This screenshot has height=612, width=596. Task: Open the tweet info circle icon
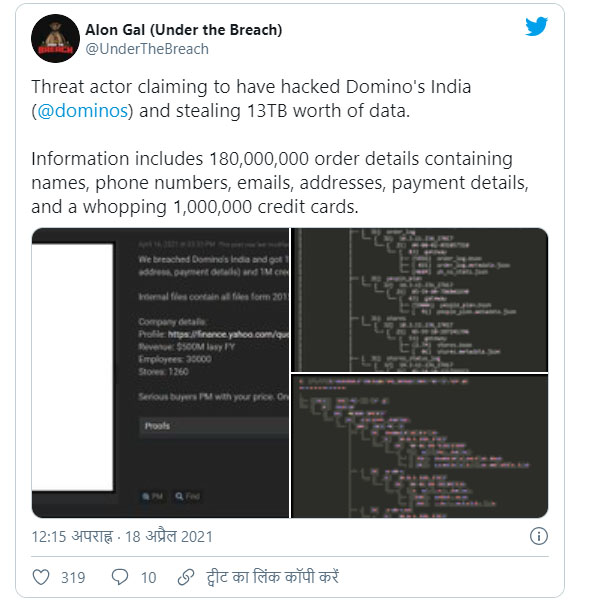coord(539,536)
